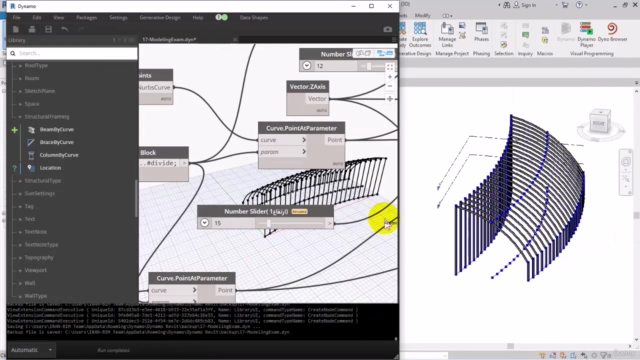Close the 17-ModelingExam.dyn tab
The width and height of the screenshot is (640, 360).
235,40
